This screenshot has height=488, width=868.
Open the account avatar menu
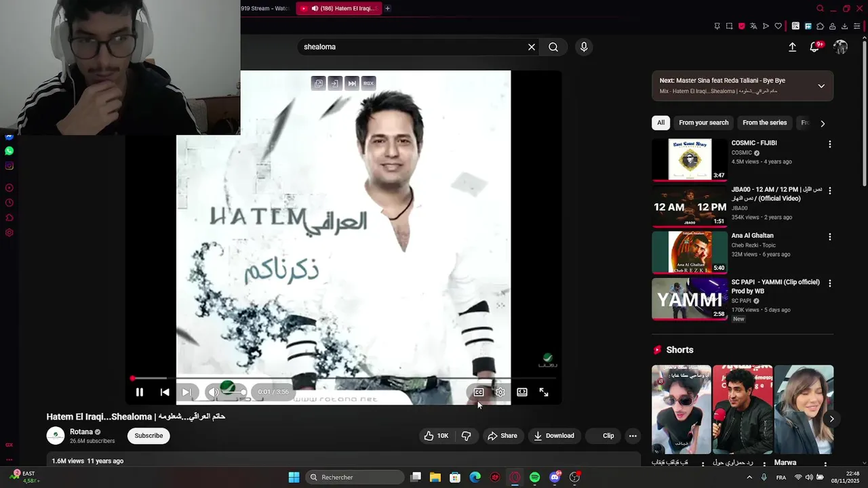(x=841, y=47)
